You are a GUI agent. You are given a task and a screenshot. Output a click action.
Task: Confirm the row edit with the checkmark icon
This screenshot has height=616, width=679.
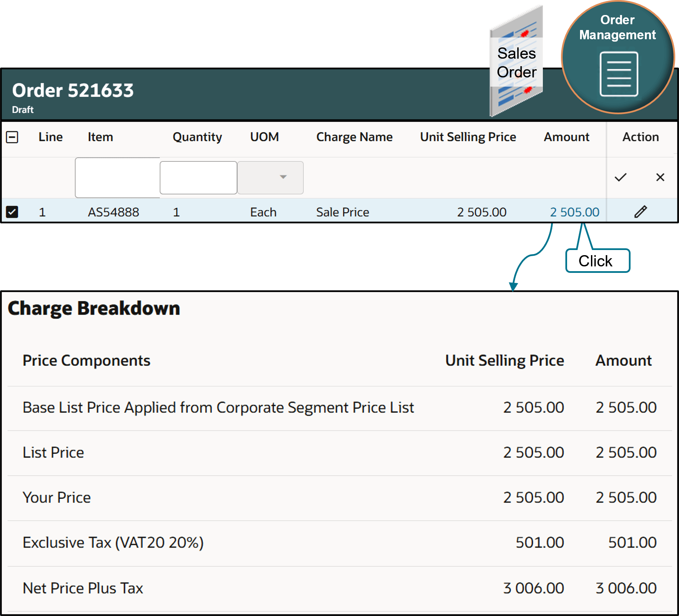(x=621, y=177)
